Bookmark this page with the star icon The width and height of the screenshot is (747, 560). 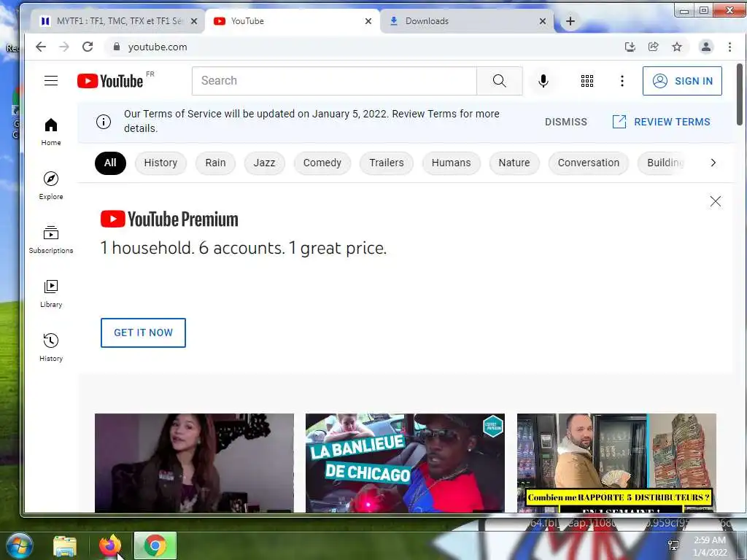click(676, 47)
